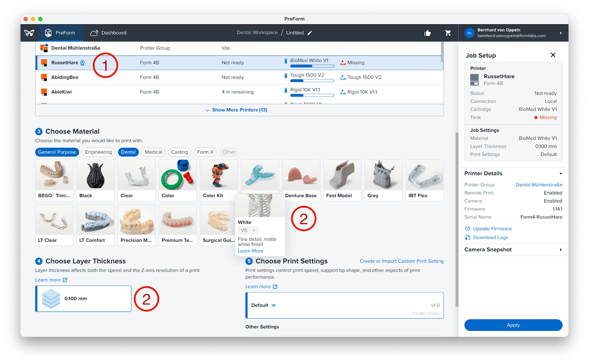Open Create or Import Custom Print Setting
The width and height of the screenshot is (589, 364).
click(x=401, y=261)
